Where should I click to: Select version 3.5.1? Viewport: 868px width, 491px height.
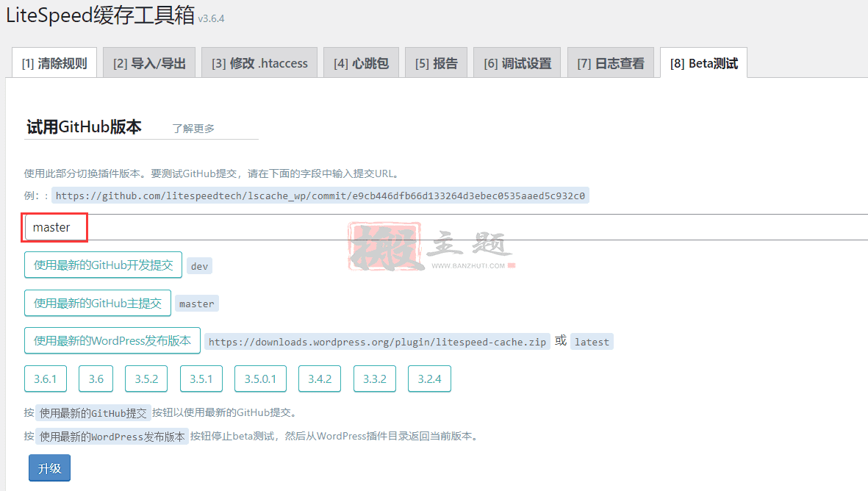[201, 379]
